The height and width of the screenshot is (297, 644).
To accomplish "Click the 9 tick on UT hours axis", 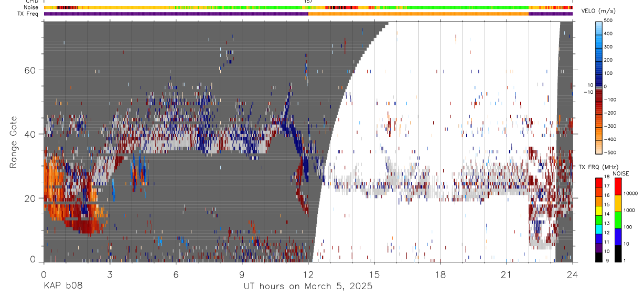I will [x=242, y=274].
